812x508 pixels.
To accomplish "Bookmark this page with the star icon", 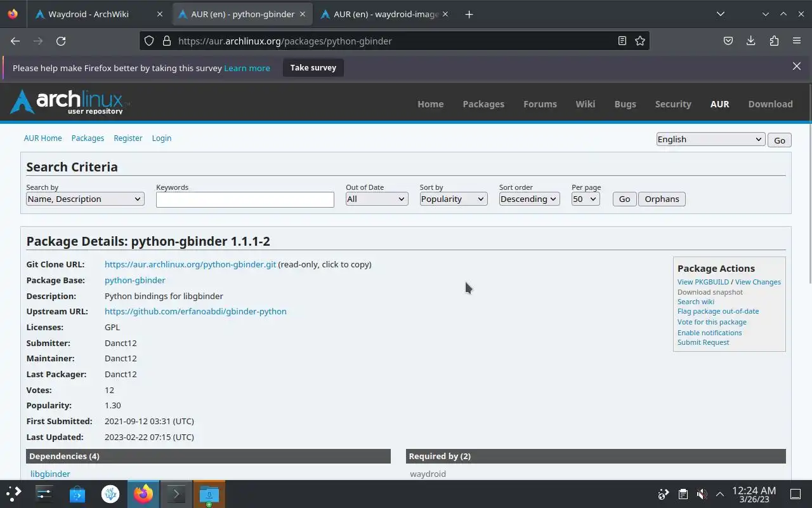I will tap(640, 41).
